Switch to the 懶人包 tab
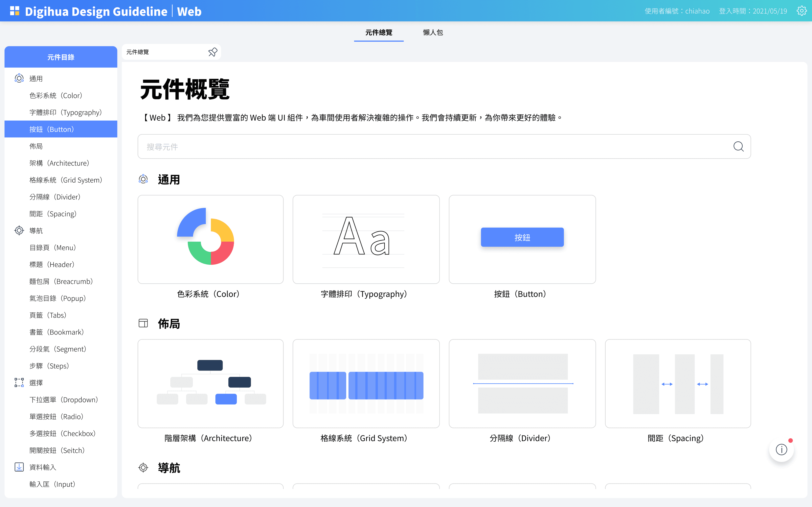This screenshot has width=812, height=507. click(433, 32)
